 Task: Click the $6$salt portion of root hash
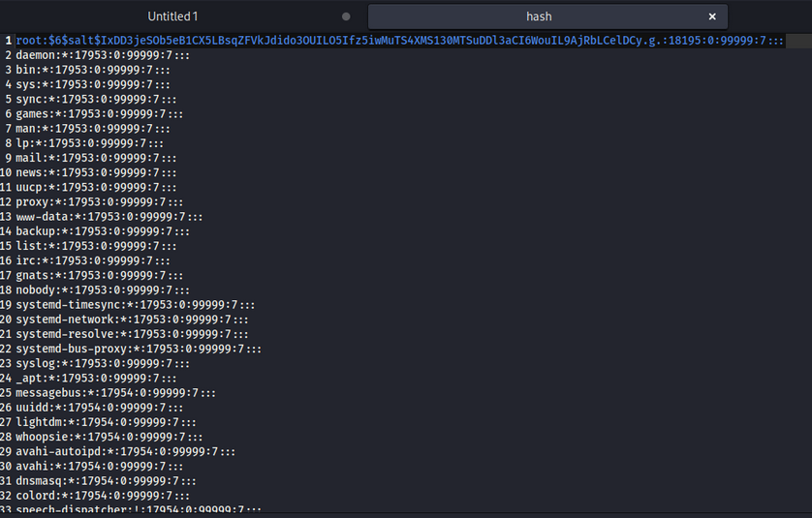pos(70,41)
